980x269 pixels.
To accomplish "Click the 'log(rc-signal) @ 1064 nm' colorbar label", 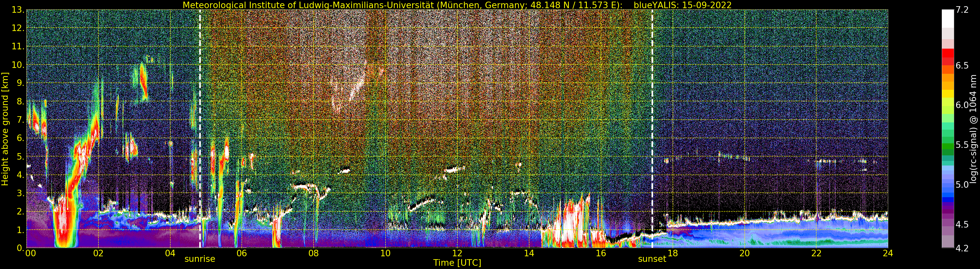I will [x=973, y=129].
